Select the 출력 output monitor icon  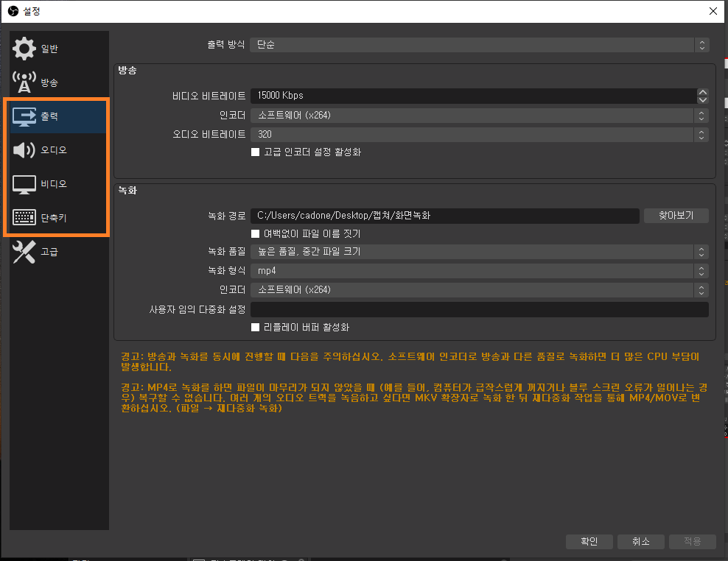point(24,116)
